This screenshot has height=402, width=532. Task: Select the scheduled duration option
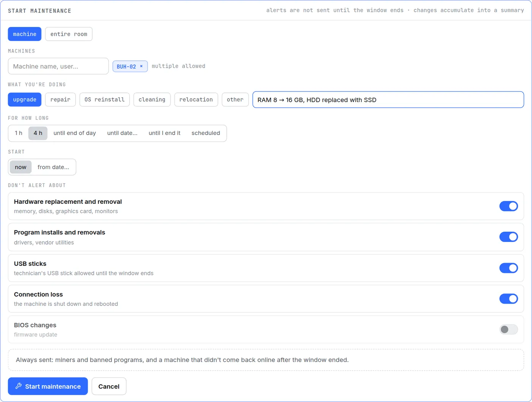click(206, 133)
